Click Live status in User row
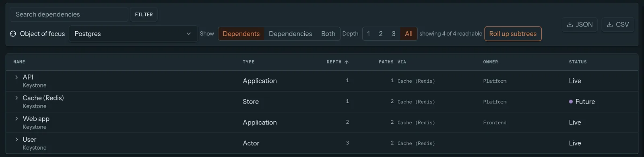The width and height of the screenshot is (644, 157). 575,143
